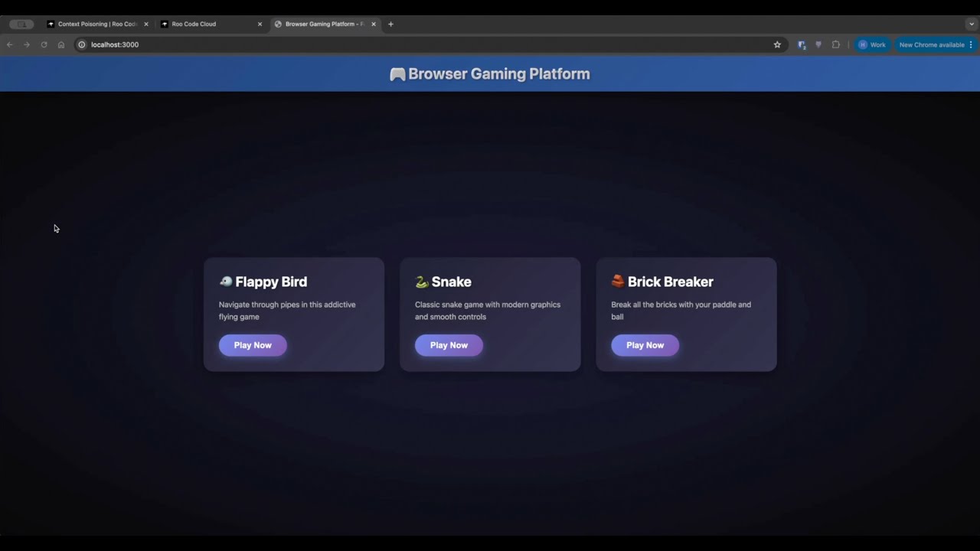
Task: View site information icon in address bar
Action: click(x=82, y=44)
